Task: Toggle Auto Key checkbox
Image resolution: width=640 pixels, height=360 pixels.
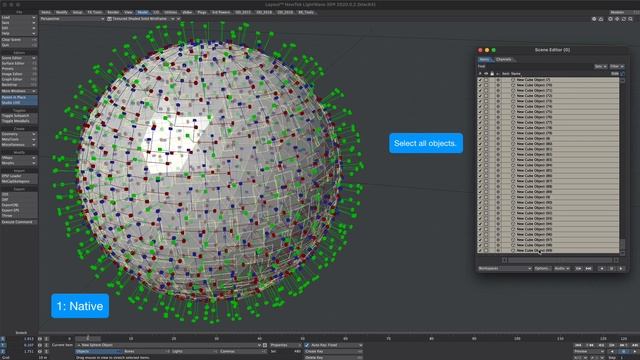Action: 307,345
